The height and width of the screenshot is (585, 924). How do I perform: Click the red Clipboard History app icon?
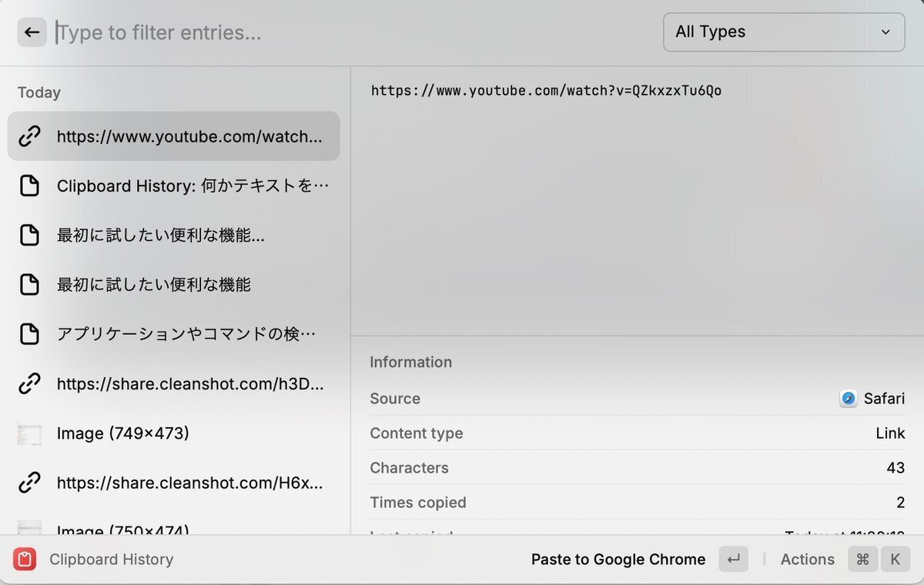(25, 560)
